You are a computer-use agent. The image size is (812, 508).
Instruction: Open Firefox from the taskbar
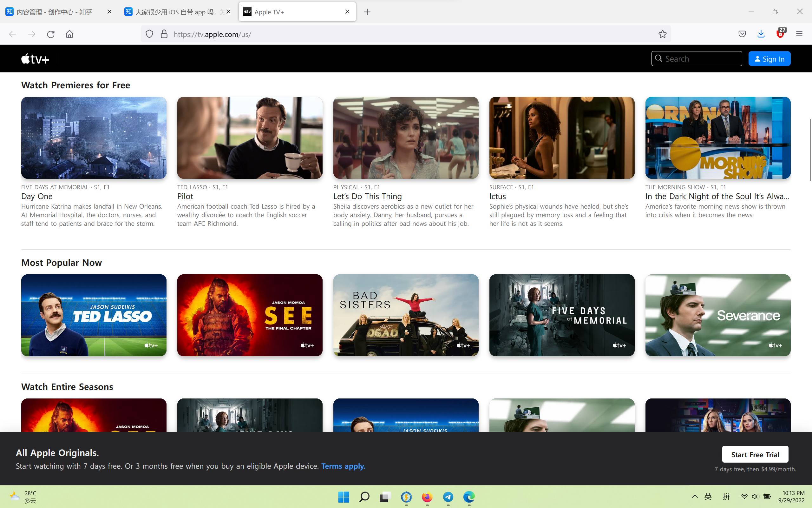tap(427, 497)
